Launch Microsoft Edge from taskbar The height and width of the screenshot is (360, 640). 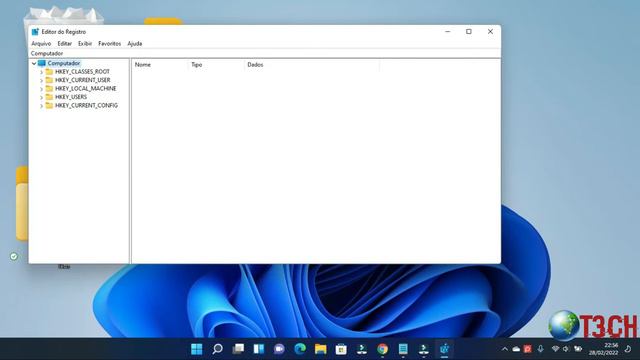coord(300,349)
